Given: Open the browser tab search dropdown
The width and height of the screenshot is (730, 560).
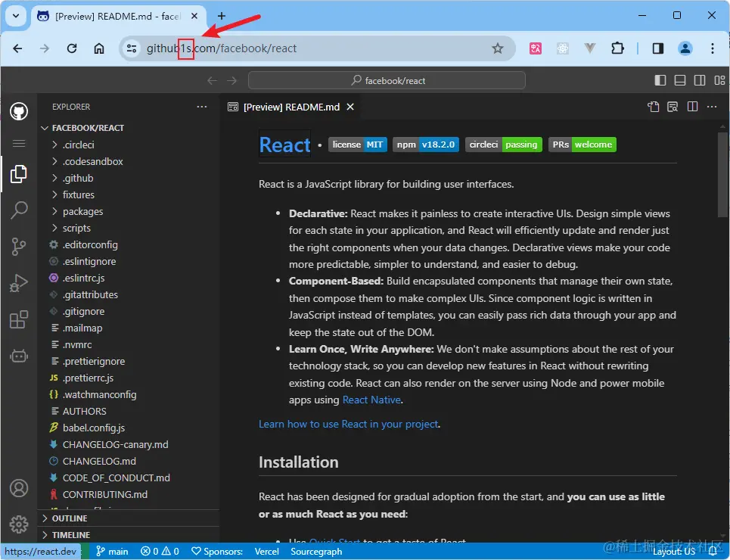Looking at the screenshot, I should point(16,16).
